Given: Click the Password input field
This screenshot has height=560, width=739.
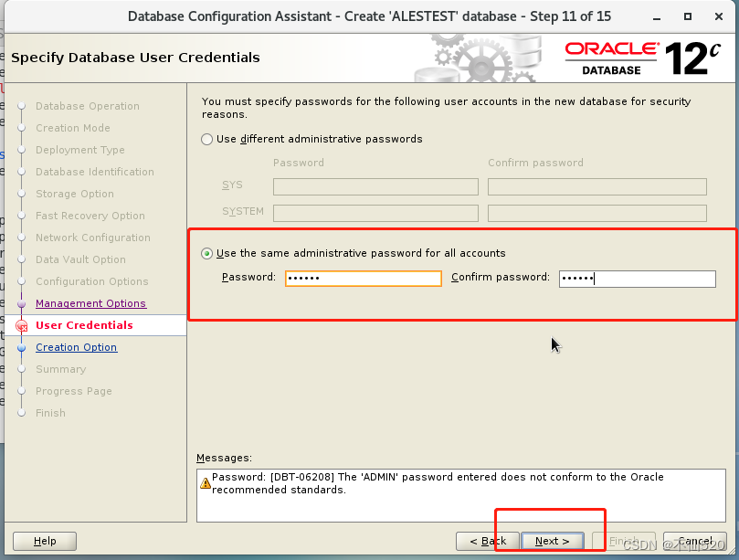Looking at the screenshot, I should (x=364, y=278).
